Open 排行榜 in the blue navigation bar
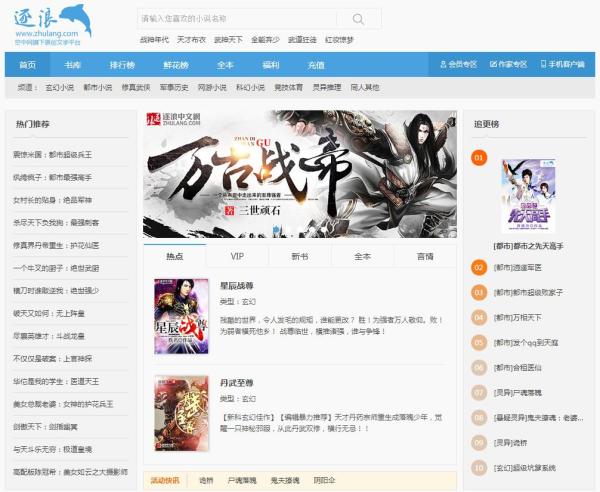This screenshot has width=600, height=492. 122,65
